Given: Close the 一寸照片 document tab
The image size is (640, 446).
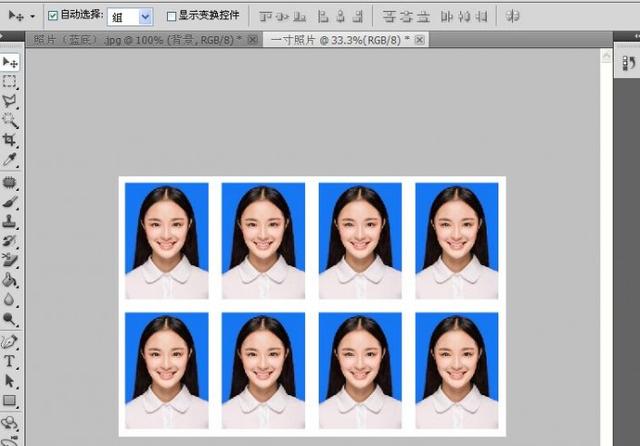Looking at the screenshot, I should 420,39.
